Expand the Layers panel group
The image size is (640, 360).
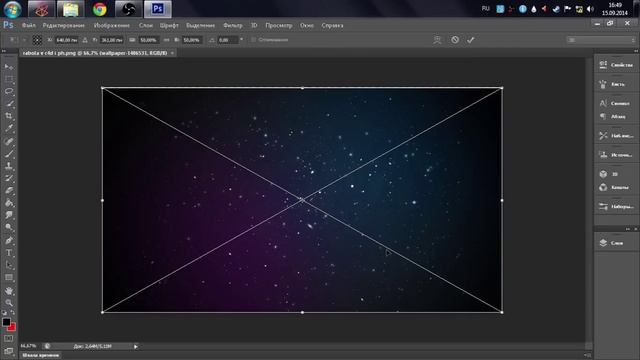[x=628, y=229]
